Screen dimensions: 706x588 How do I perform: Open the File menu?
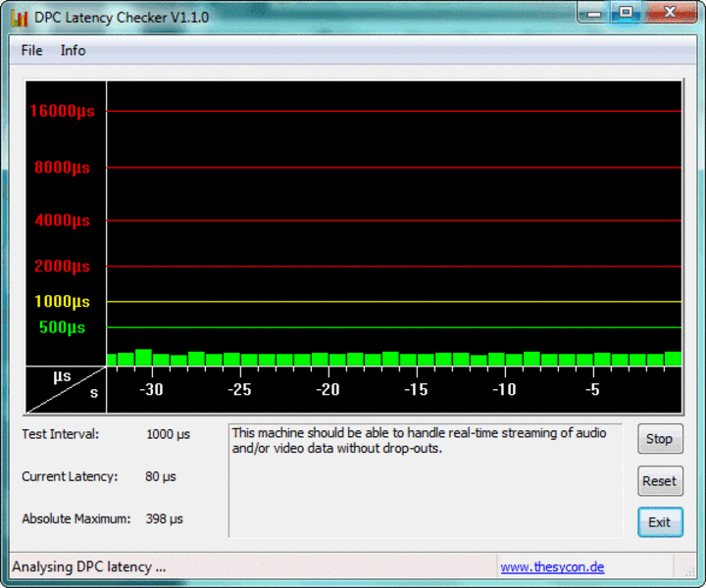pos(31,50)
